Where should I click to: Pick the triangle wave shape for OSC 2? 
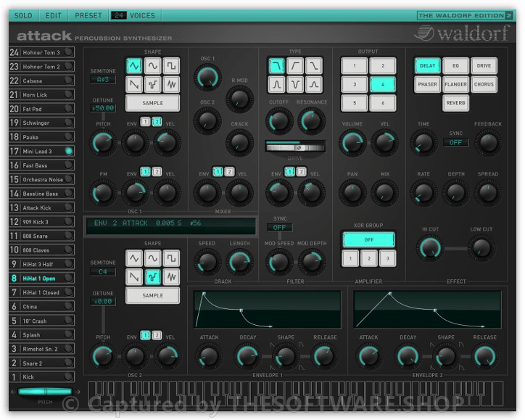click(134, 258)
